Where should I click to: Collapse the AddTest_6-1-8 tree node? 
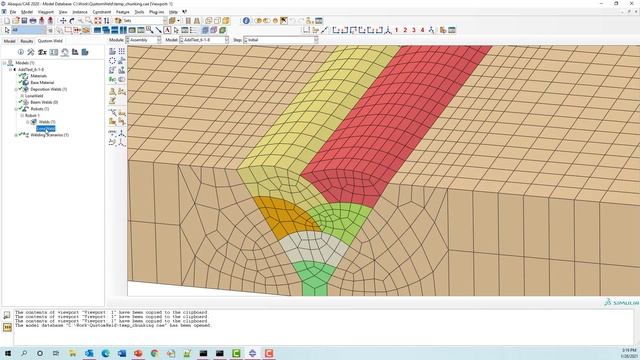click(x=11, y=69)
